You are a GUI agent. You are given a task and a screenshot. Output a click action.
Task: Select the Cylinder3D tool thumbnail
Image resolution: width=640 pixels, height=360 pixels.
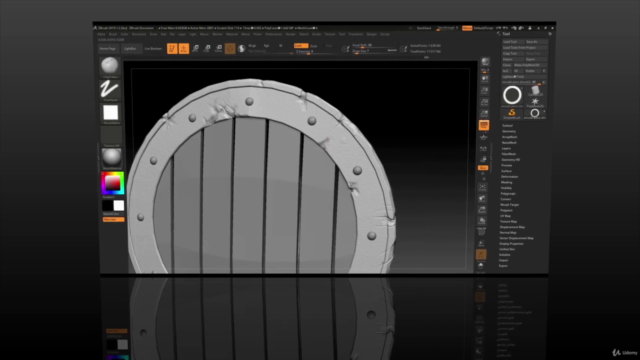[535, 91]
